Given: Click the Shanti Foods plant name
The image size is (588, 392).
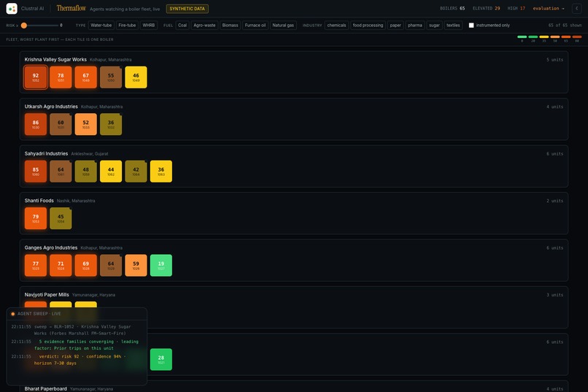Looking at the screenshot, I should 39,201.
